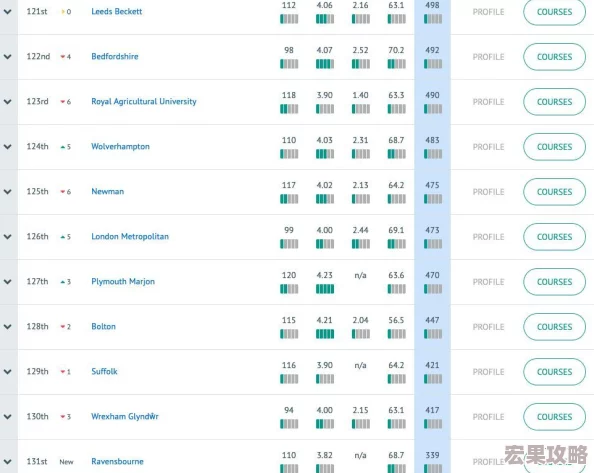
Task: View courses for Bedfordshire
Action: (554, 57)
